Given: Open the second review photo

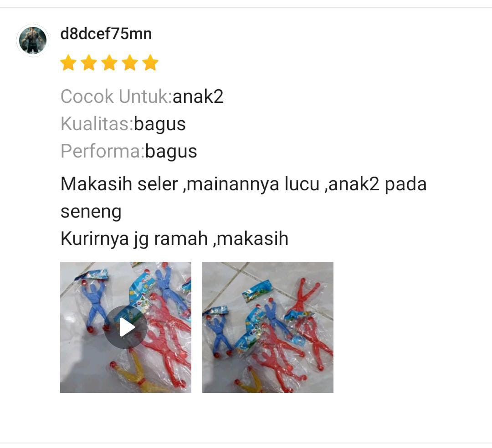Looking at the screenshot, I should (268, 327).
